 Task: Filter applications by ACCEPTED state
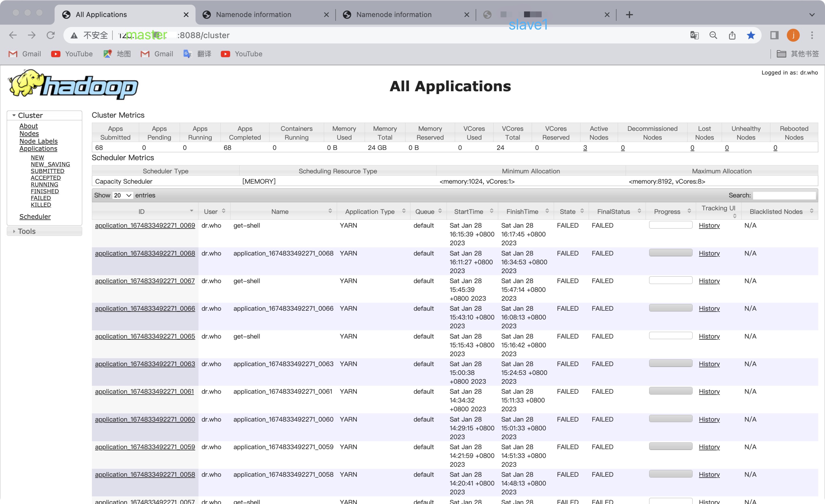pyautogui.click(x=46, y=178)
